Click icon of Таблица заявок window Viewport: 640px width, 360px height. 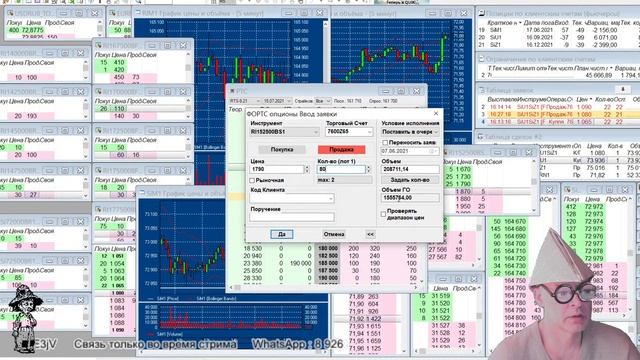click(x=481, y=90)
